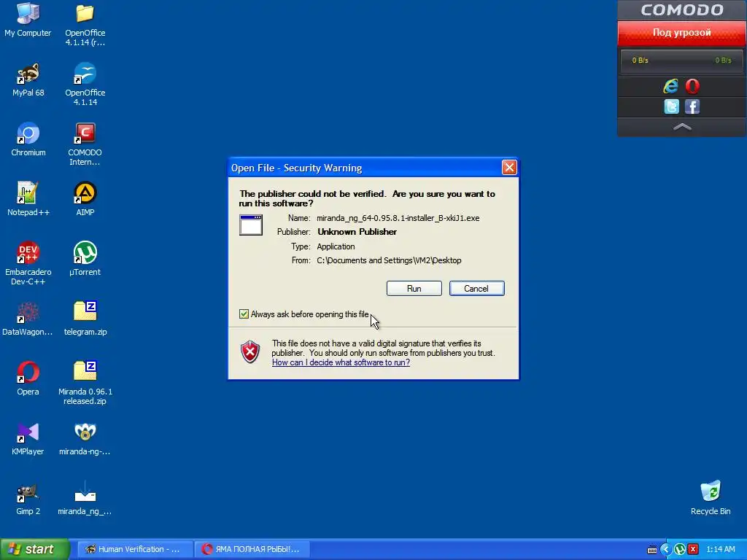Select the OpenOffice 4.1.14 shortcut with gull logo

pyautogui.click(x=85, y=85)
